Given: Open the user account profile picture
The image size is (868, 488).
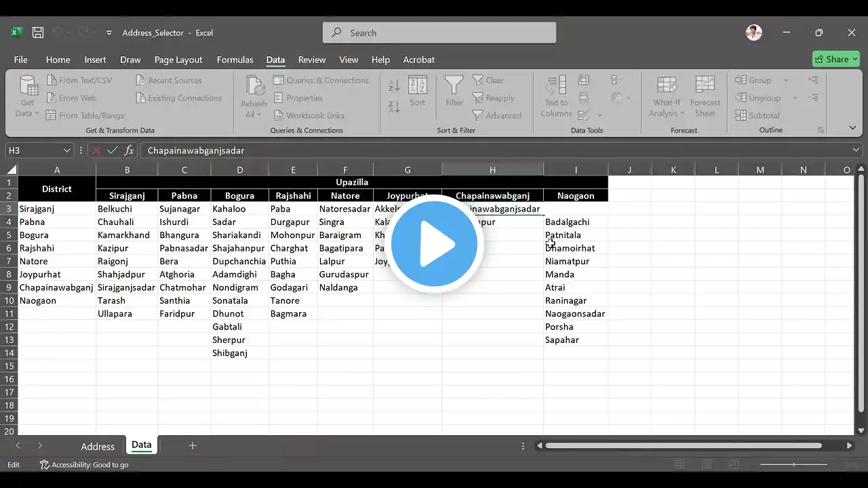Looking at the screenshot, I should (753, 33).
